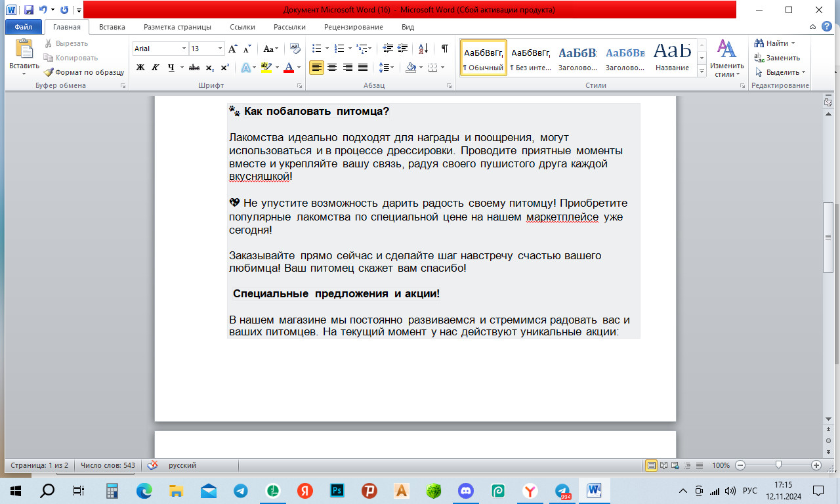Open the Файл tab
The image size is (840, 504).
pos(24,27)
